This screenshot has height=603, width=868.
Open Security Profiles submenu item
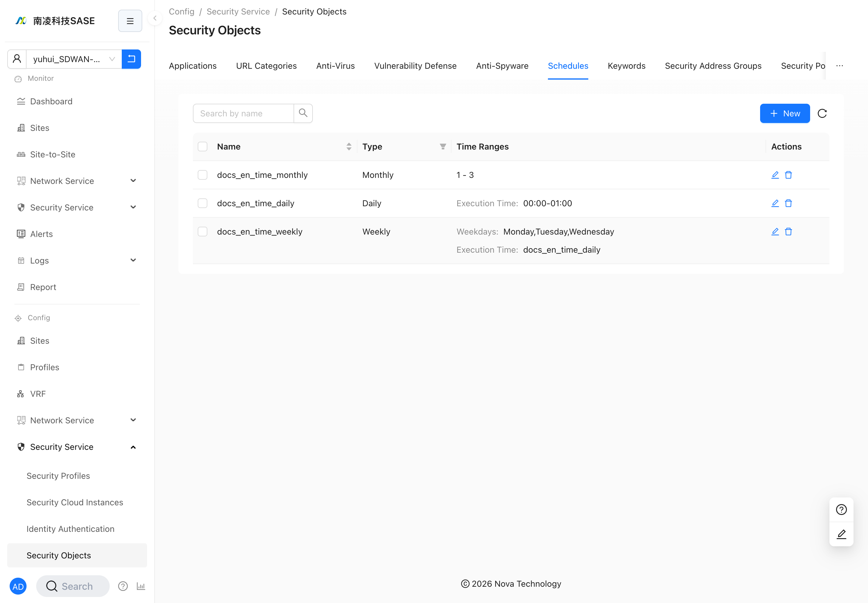pos(77,476)
